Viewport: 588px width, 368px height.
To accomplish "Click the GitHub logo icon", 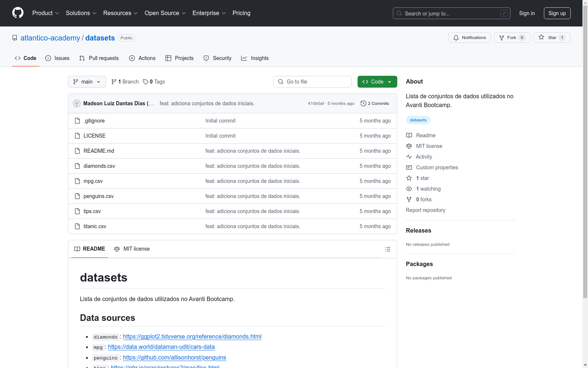I will coord(18,13).
